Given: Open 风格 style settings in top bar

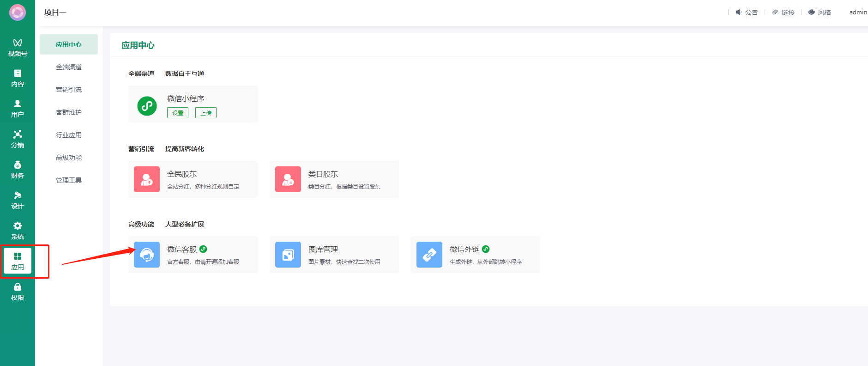Looking at the screenshot, I should [x=820, y=12].
